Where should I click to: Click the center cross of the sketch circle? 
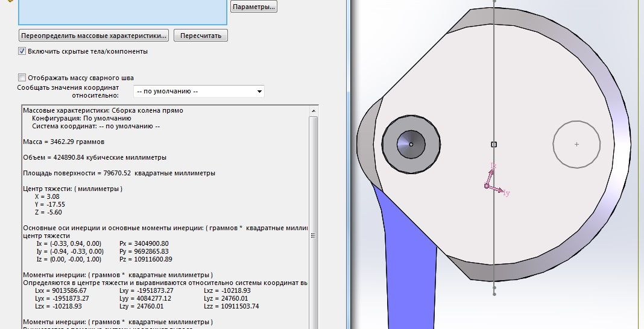pos(576,144)
